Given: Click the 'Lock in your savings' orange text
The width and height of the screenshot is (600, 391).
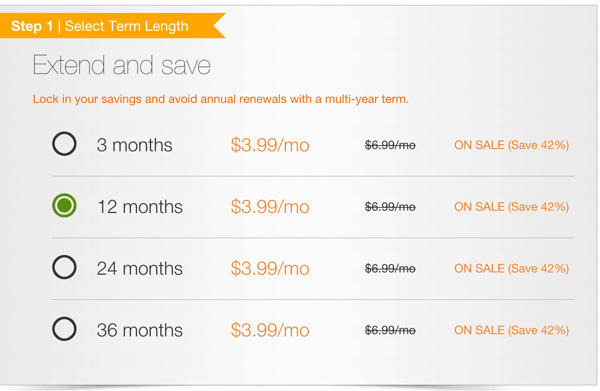Looking at the screenshot, I should click(221, 99).
